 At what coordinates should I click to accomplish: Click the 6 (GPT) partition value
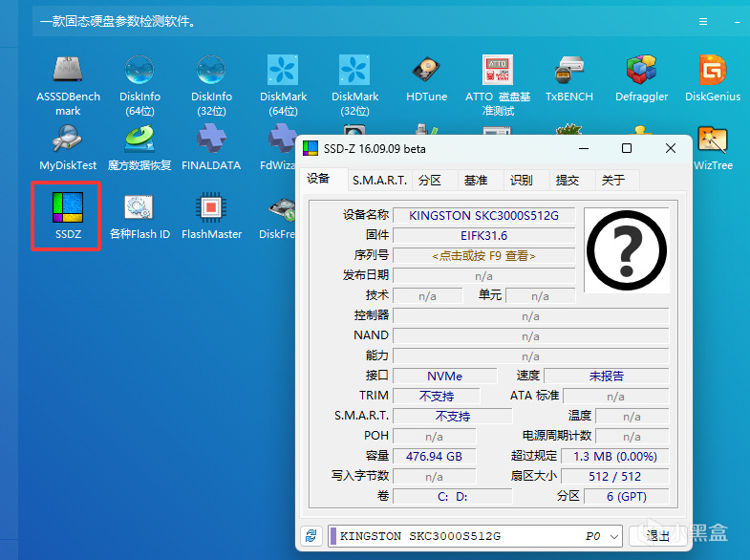pyautogui.click(x=627, y=497)
